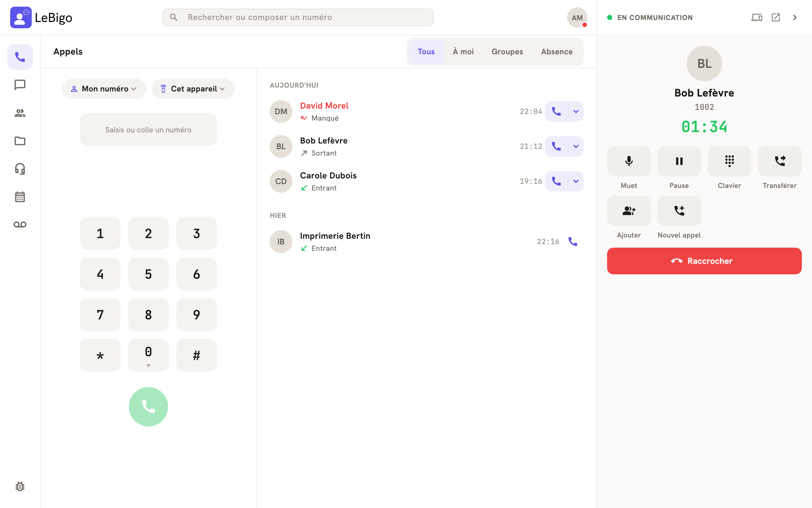Start a Nouvel appel

tap(679, 211)
